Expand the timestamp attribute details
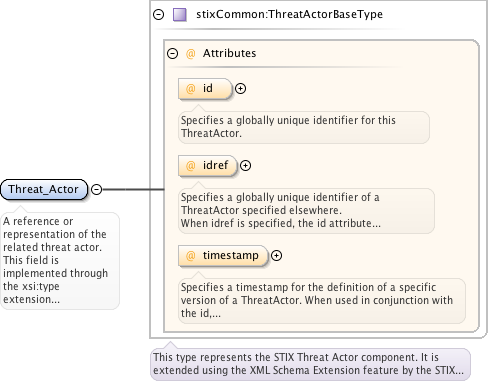This screenshot has width=489, height=384. (x=276, y=256)
